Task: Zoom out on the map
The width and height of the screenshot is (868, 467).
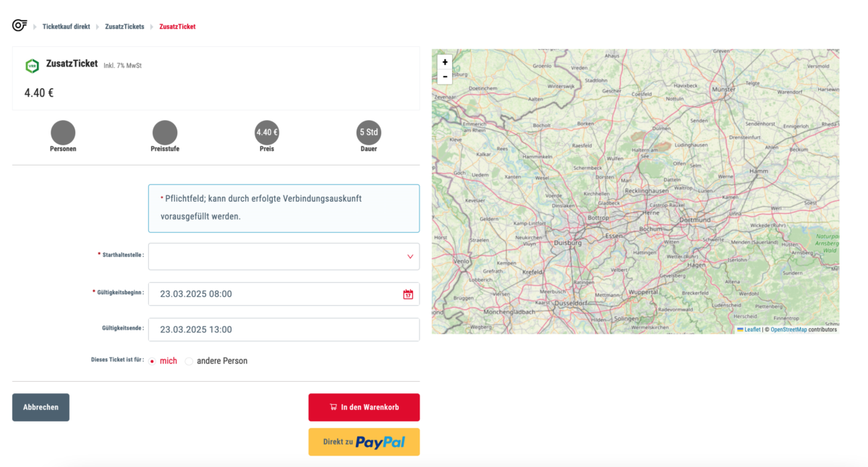Action: coord(445,77)
